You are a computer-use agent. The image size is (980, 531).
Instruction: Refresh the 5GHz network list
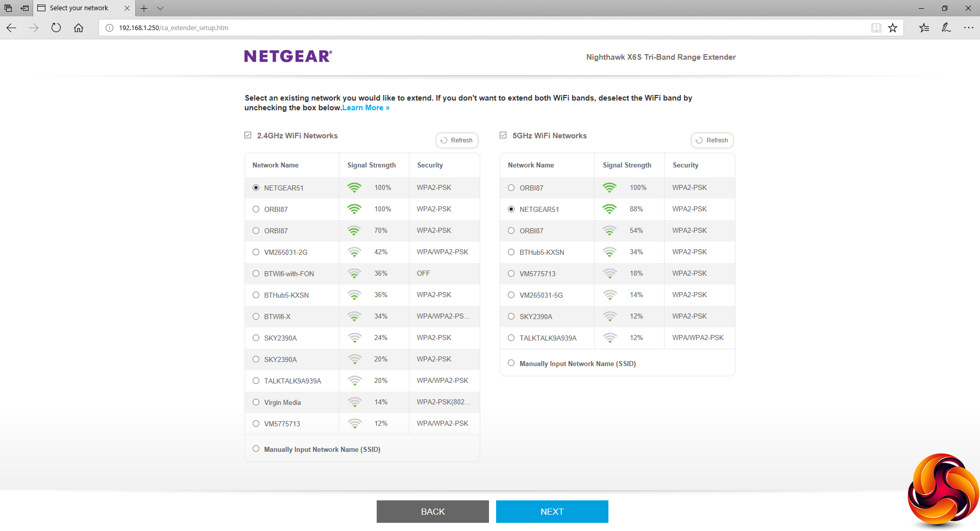(713, 140)
